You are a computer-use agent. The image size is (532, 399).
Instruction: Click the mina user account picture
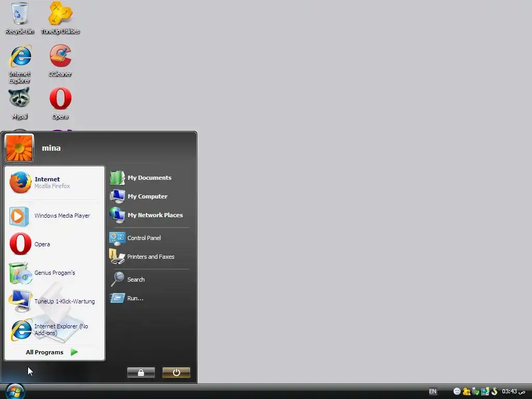(x=19, y=148)
